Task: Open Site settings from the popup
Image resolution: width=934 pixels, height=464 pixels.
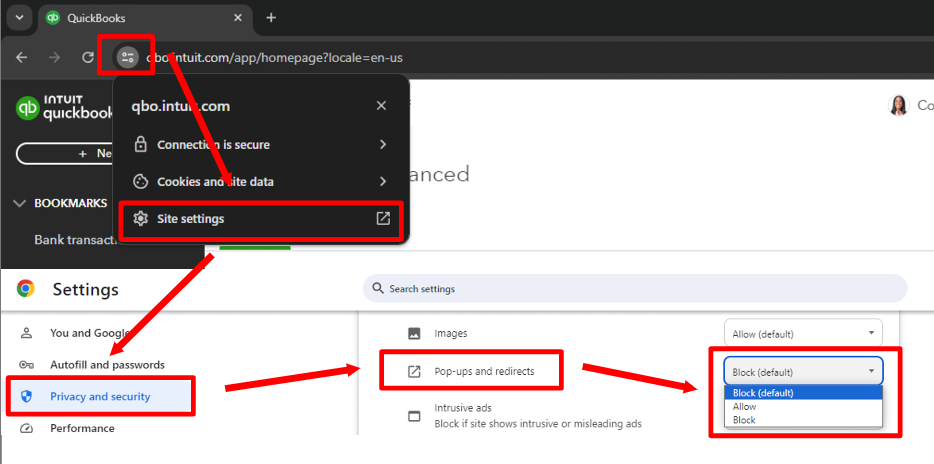Action: pos(260,219)
